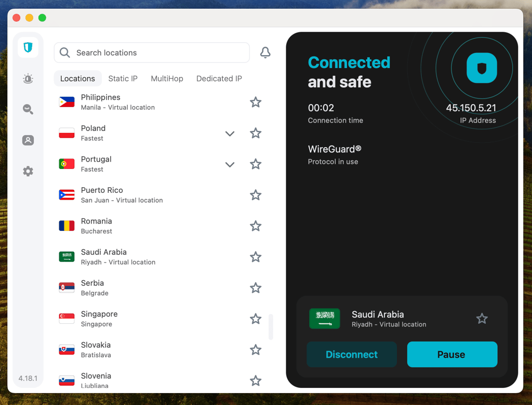Click the locations list scrollbar
The height and width of the screenshot is (405, 532).
[x=271, y=326]
